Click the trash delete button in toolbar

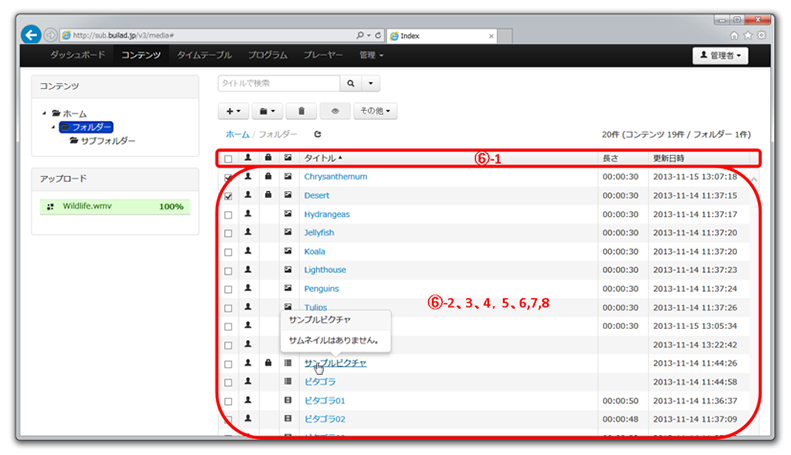click(x=301, y=111)
